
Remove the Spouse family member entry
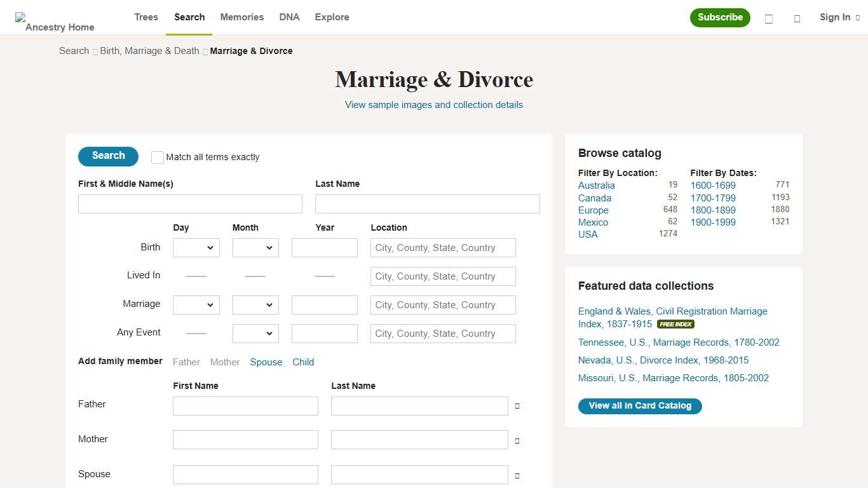tap(517, 475)
